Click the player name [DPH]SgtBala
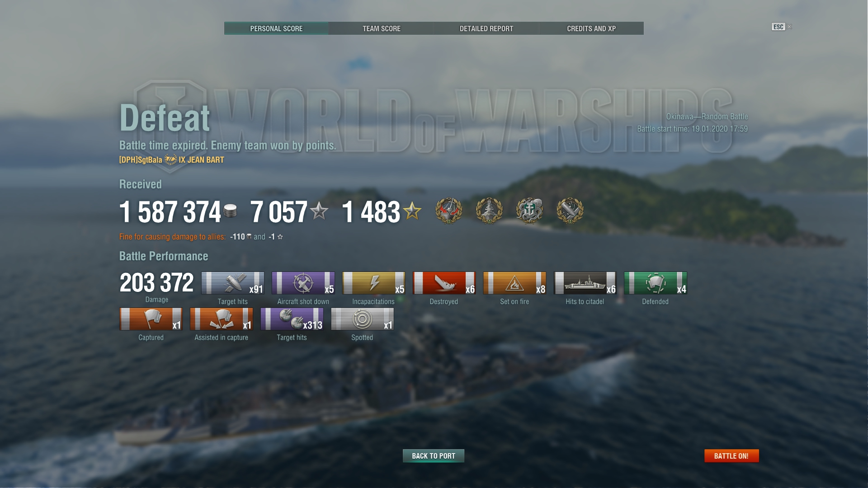Viewport: 868px width, 488px height. coord(141,160)
